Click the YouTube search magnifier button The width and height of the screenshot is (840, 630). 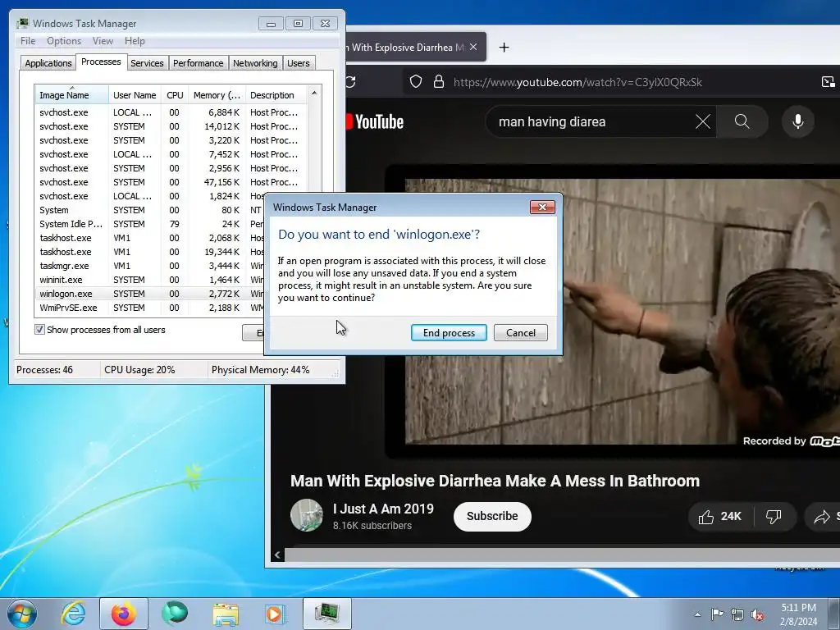(742, 121)
